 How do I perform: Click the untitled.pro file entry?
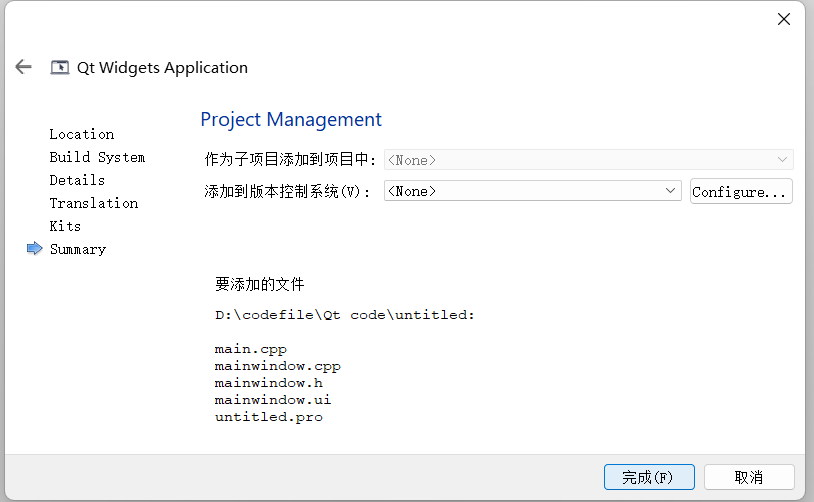click(268, 417)
